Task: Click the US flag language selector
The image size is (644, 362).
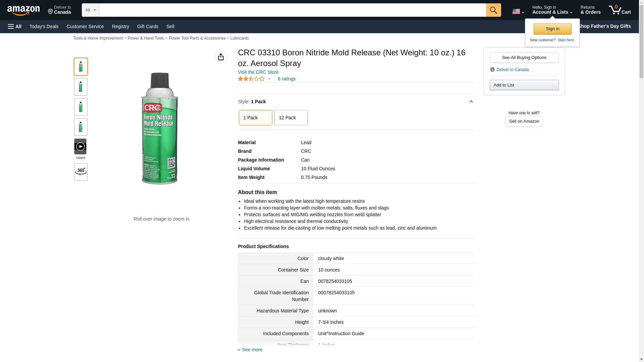Action: click(518, 11)
